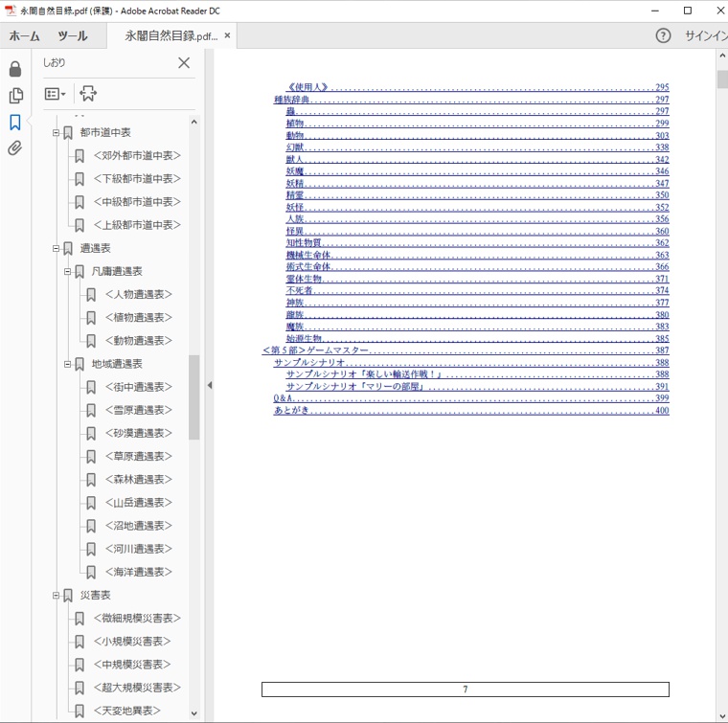Click the bookmark panel scroll up arrow
This screenshot has height=723, width=728.
[194, 122]
